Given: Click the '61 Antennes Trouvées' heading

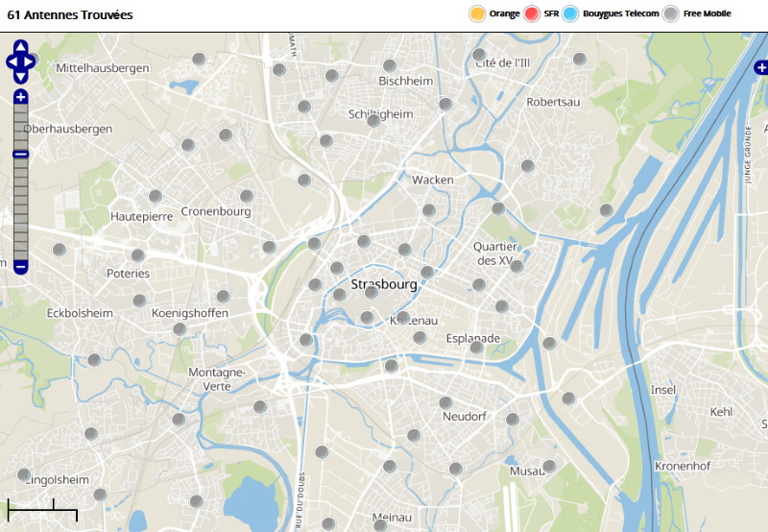Looking at the screenshot, I should pyautogui.click(x=70, y=15).
